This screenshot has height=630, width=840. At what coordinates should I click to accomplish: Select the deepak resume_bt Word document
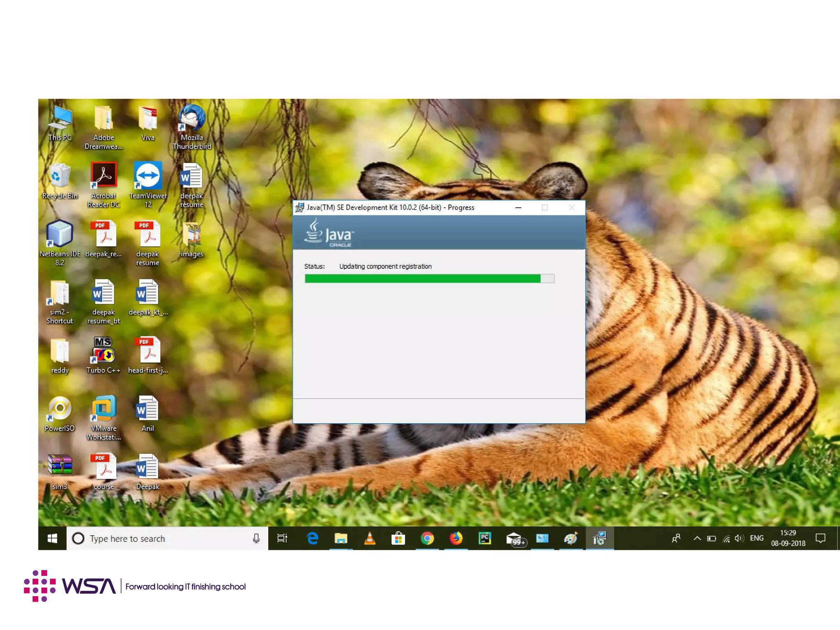[x=103, y=302]
